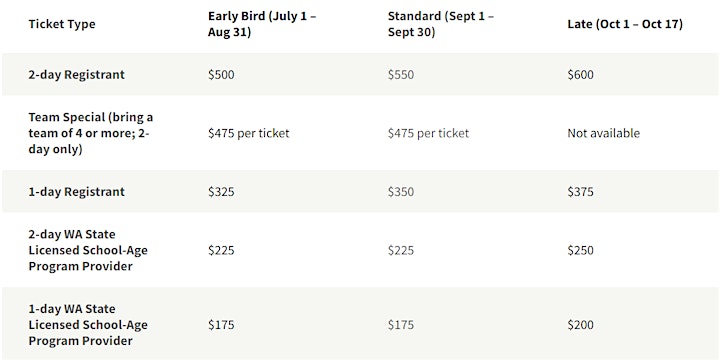Click the $550 Standard price
The image size is (720, 361).
pos(401,74)
